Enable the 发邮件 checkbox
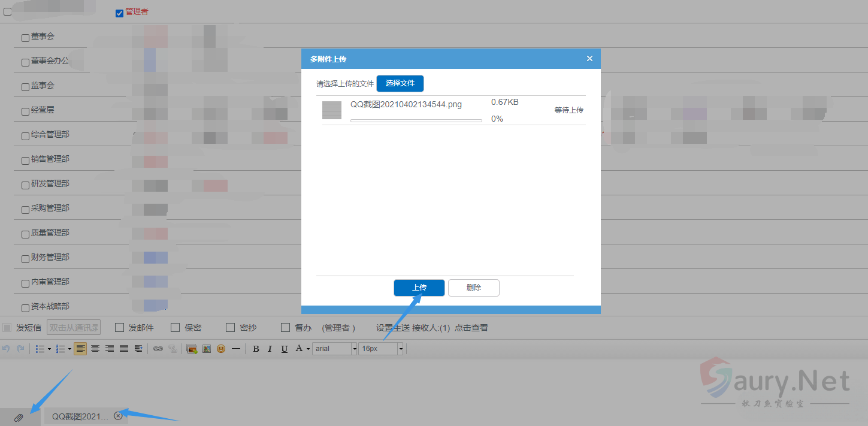 (119, 328)
